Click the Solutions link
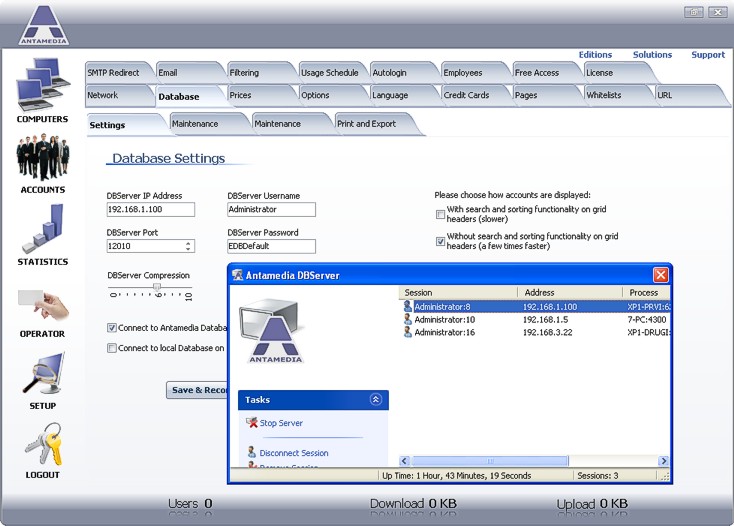The height and width of the screenshot is (526, 734). point(653,55)
